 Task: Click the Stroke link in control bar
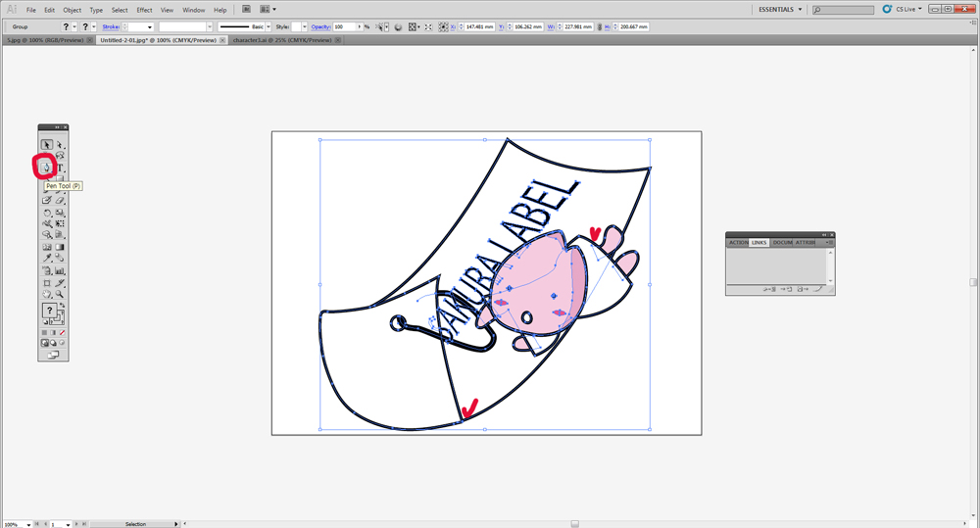click(111, 26)
